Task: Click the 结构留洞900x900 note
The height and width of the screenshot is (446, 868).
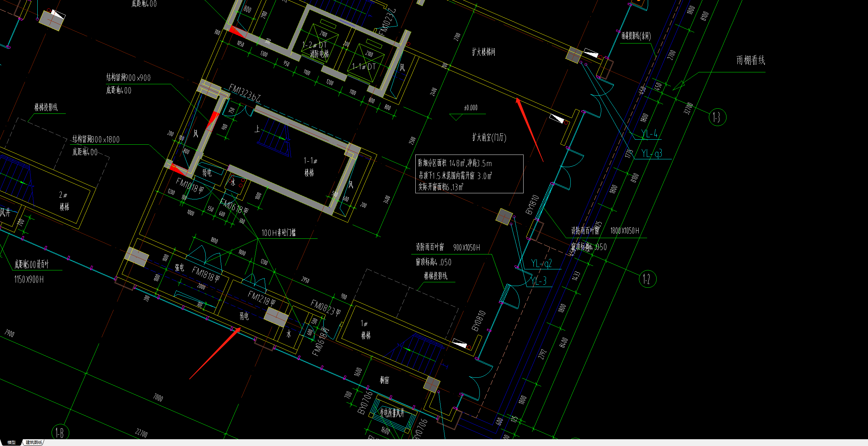Action: pyautogui.click(x=129, y=77)
